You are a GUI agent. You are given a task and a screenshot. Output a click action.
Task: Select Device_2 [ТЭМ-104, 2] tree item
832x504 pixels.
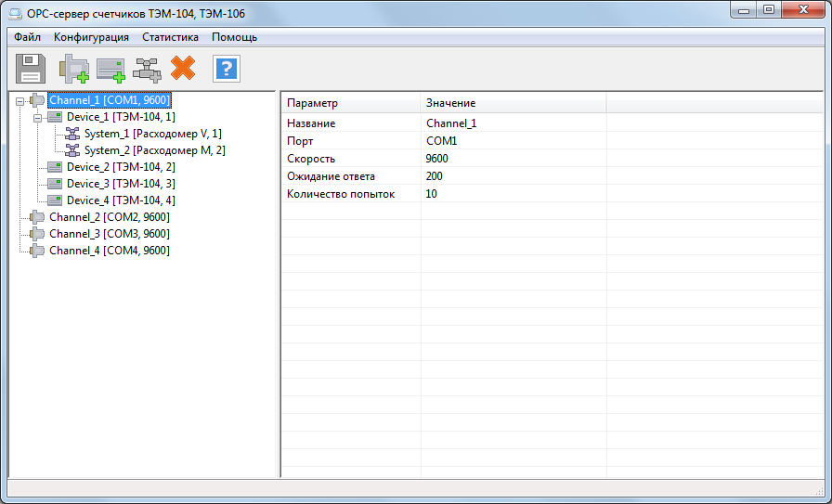[x=121, y=167]
